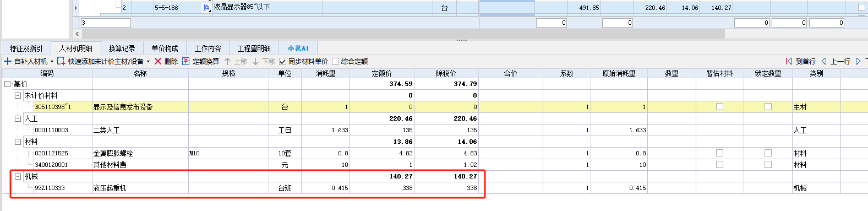Click the 台班 unit cell
The height and width of the screenshot is (211, 868).
click(285, 188)
